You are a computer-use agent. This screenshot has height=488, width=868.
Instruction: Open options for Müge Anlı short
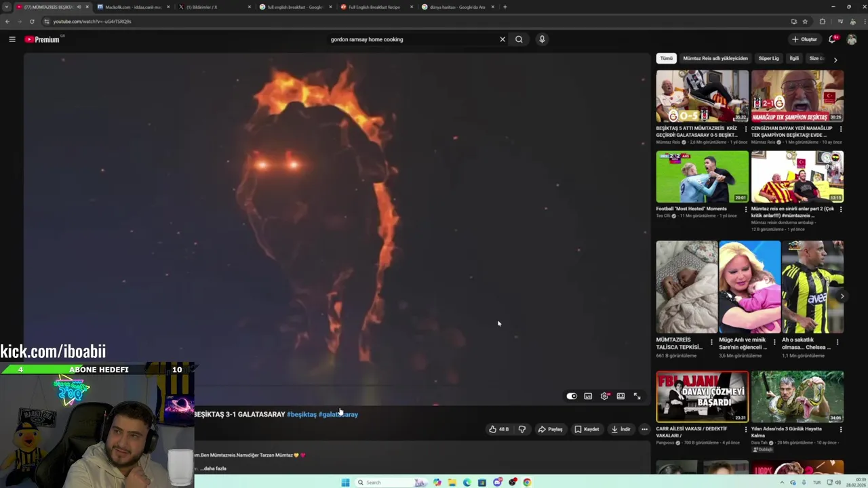(774, 342)
